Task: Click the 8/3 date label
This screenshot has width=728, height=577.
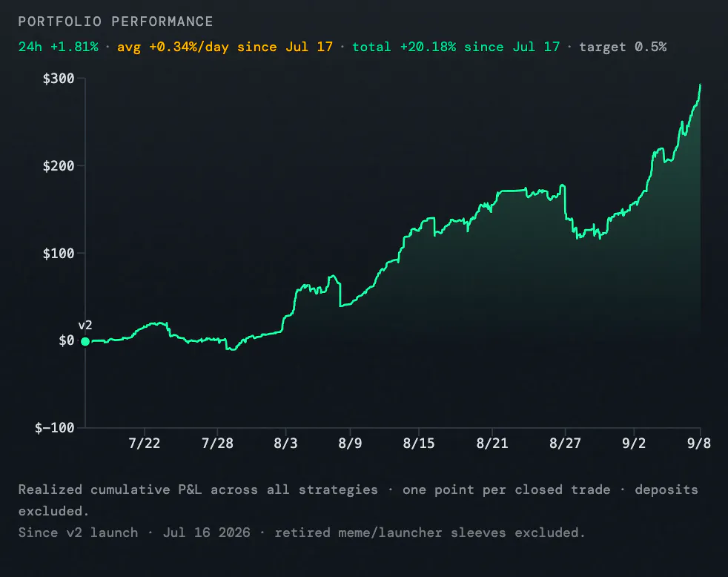Action: [x=285, y=444]
